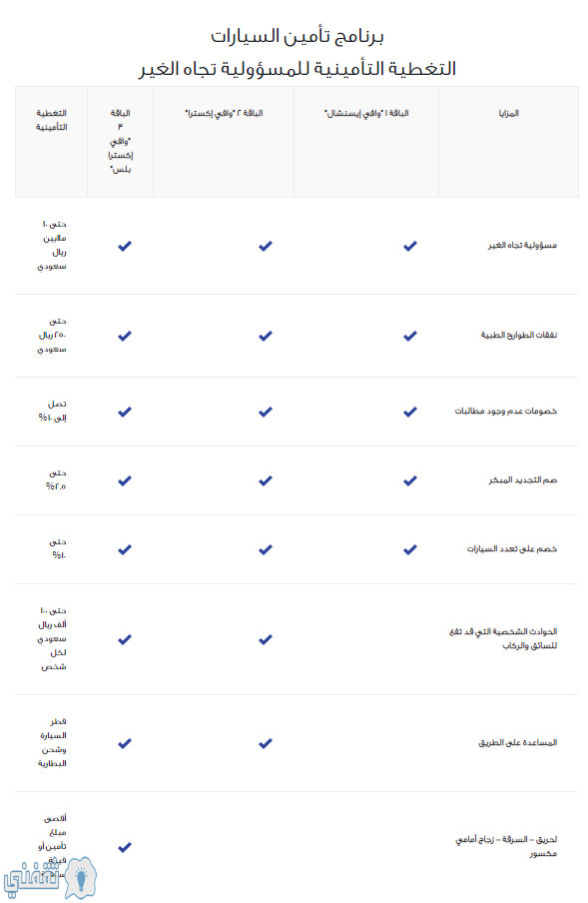Click the lightbulb watermark logo
The width and height of the screenshot is (588, 903).
81,878
